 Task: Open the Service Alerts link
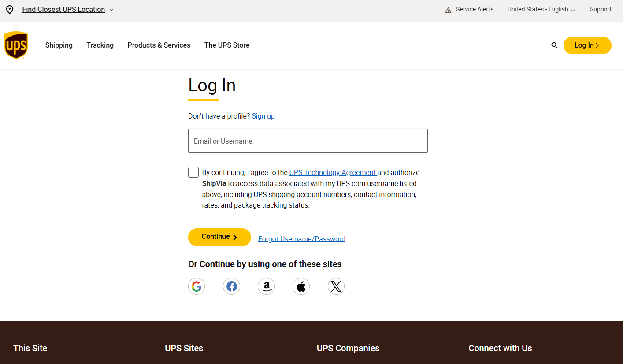click(x=475, y=9)
